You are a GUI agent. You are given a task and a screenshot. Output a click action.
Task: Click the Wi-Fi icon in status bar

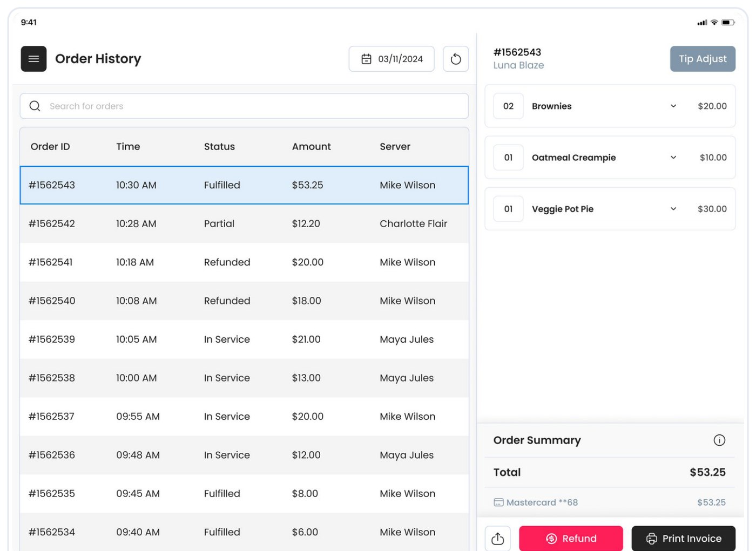point(714,22)
